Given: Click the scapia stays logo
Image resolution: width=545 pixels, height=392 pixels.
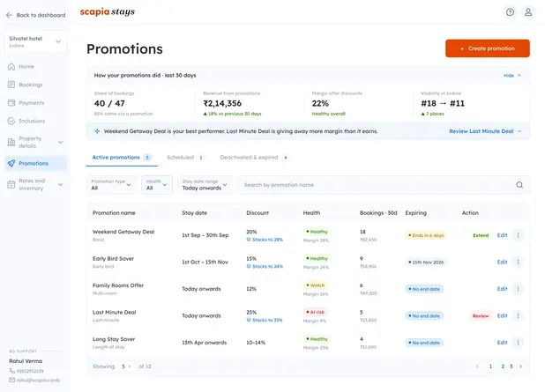Looking at the screenshot, I should pyautogui.click(x=108, y=11).
